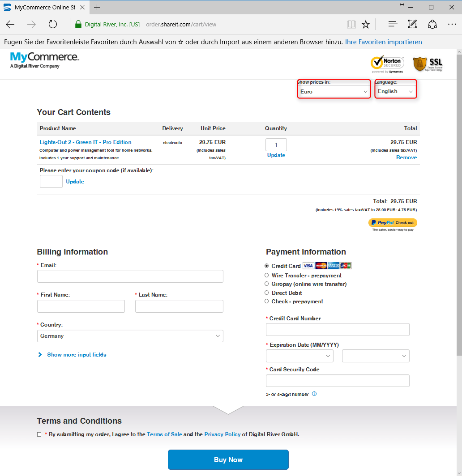Click the AMEX card logo

(334, 266)
